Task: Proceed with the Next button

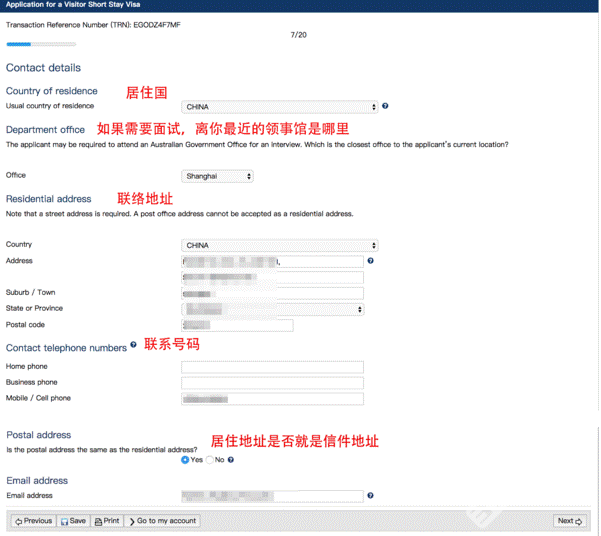Action: point(570,521)
